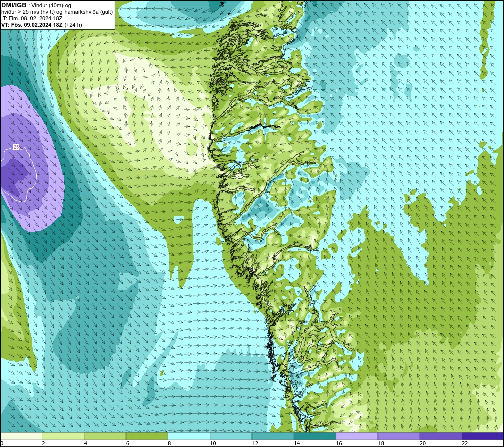Click the 16–18 m/s light purple legend swatch
The image size is (504, 447).
click(357, 436)
